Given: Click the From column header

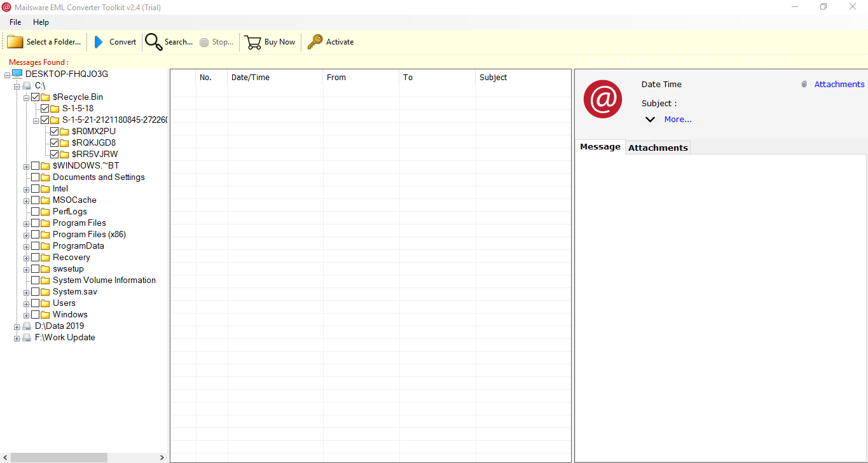Looking at the screenshot, I should point(361,78).
